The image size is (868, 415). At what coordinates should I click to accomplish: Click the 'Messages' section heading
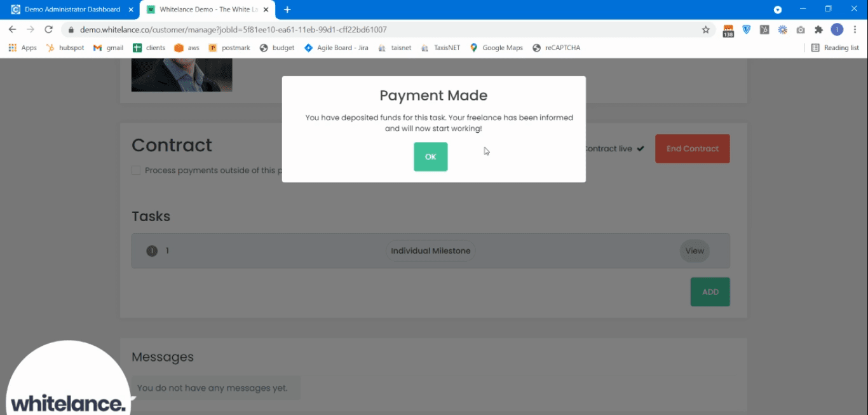[163, 357]
